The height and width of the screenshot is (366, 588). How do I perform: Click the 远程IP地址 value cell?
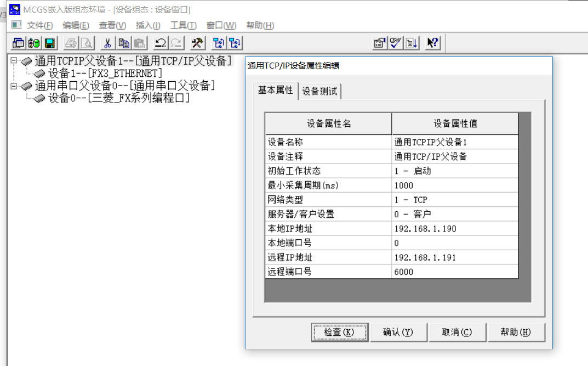click(x=454, y=257)
